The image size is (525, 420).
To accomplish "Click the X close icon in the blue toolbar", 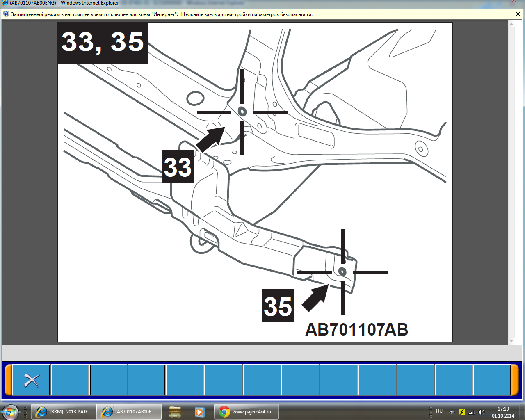I will click(32, 380).
